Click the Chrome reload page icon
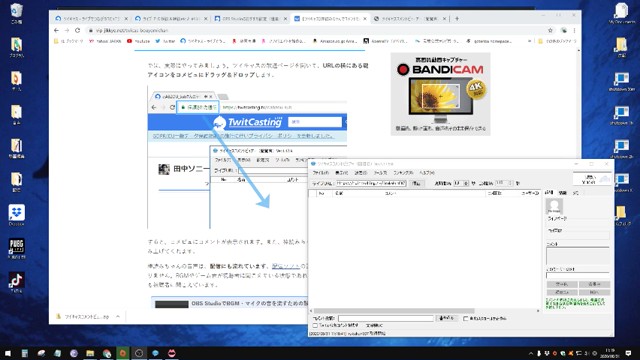Screen dimensions: 640x360 [x=78, y=30]
